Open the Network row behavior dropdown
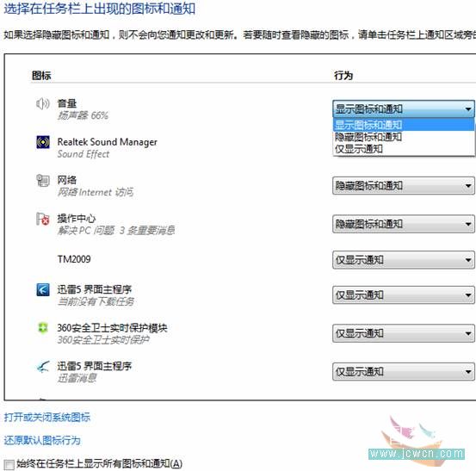 [x=404, y=185]
